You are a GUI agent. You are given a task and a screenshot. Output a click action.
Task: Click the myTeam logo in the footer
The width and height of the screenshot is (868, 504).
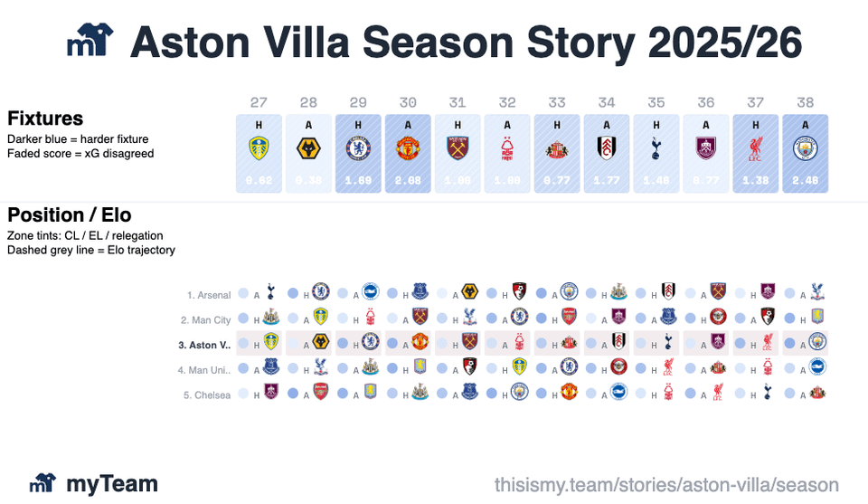42,484
